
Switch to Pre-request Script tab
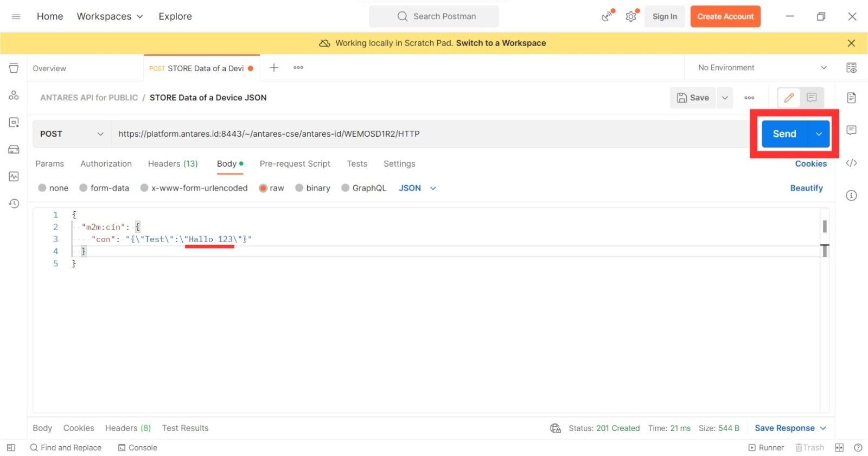295,164
